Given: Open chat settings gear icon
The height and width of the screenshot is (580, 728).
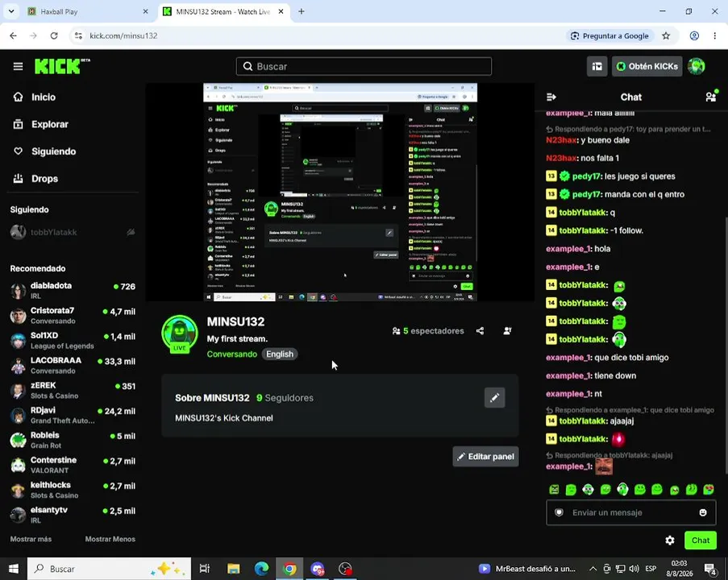Looking at the screenshot, I should point(669,540).
